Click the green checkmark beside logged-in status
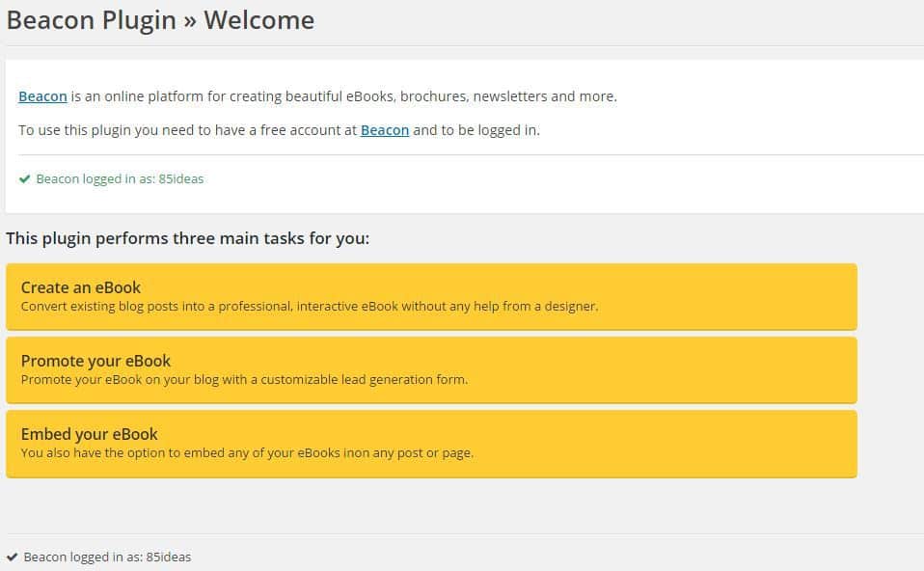Image resolution: width=924 pixels, height=571 pixels. pyautogui.click(x=24, y=179)
